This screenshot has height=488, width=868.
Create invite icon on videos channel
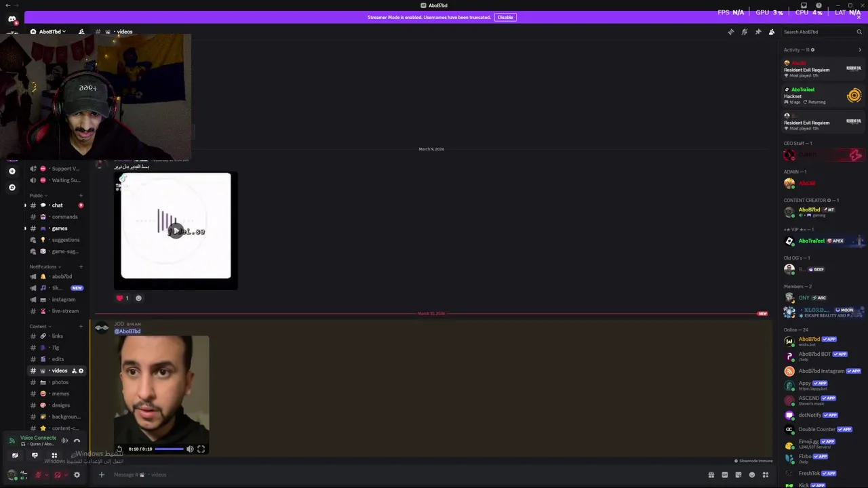pyautogui.click(x=74, y=371)
